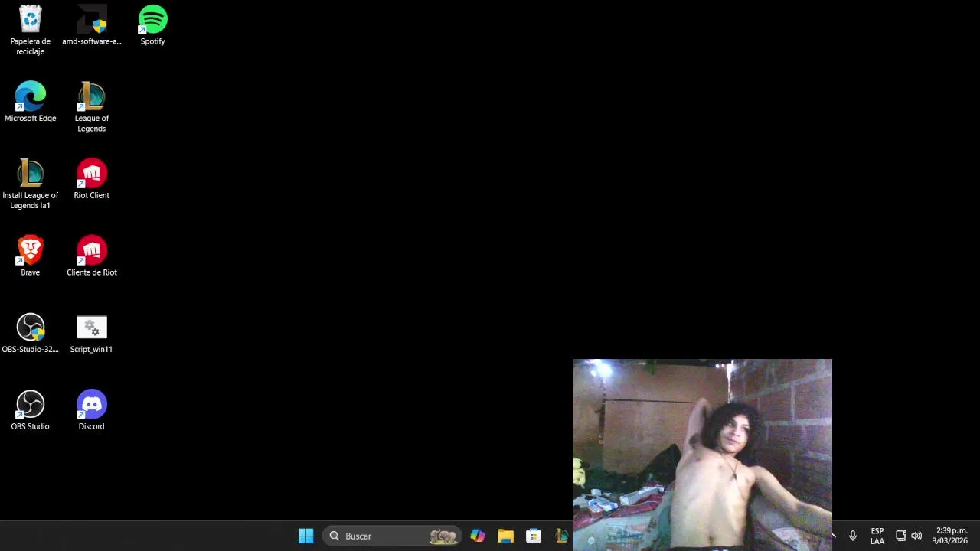This screenshot has height=551, width=980.
Task: Switch the ESP LAA input language
Action: (877, 536)
